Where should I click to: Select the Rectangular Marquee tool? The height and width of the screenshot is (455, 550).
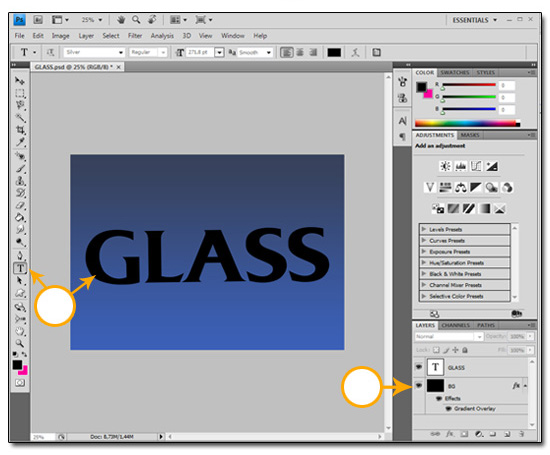tap(20, 93)
